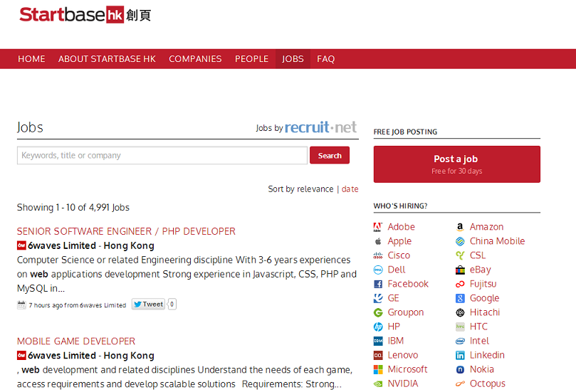Image resolution: width=576 pixels, height=392 pixels.
Task: View Nokia jobs link
Action: click(x=481, y=369)
